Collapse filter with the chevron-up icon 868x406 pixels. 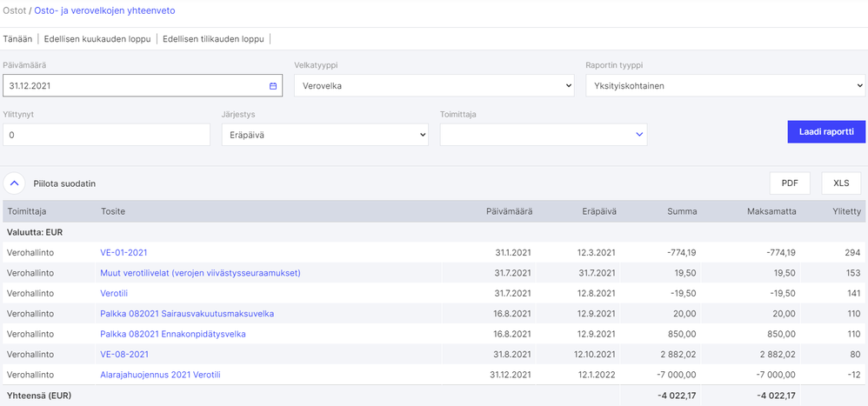pyautogui.click(x=15, y=183)
